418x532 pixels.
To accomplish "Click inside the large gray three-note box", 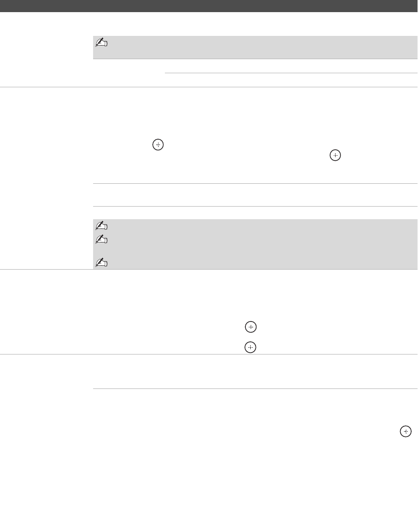I will click(x=255, y=244).
